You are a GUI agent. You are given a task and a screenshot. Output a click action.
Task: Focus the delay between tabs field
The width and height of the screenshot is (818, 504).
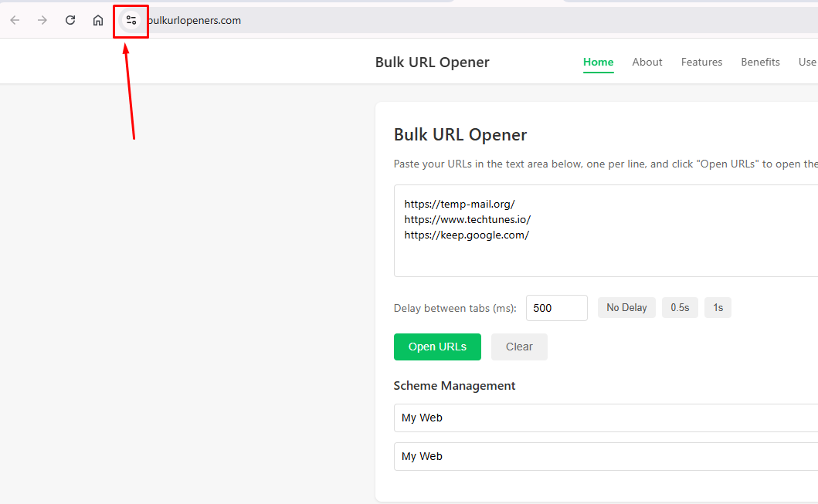pos(557,308)
